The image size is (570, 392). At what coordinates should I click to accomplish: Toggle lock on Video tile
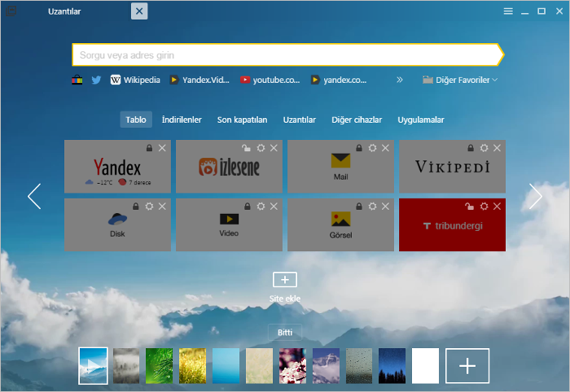(248, 207)
